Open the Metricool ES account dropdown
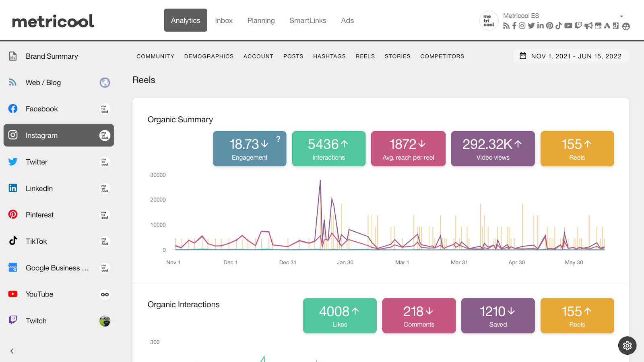 tap(621, 16)
